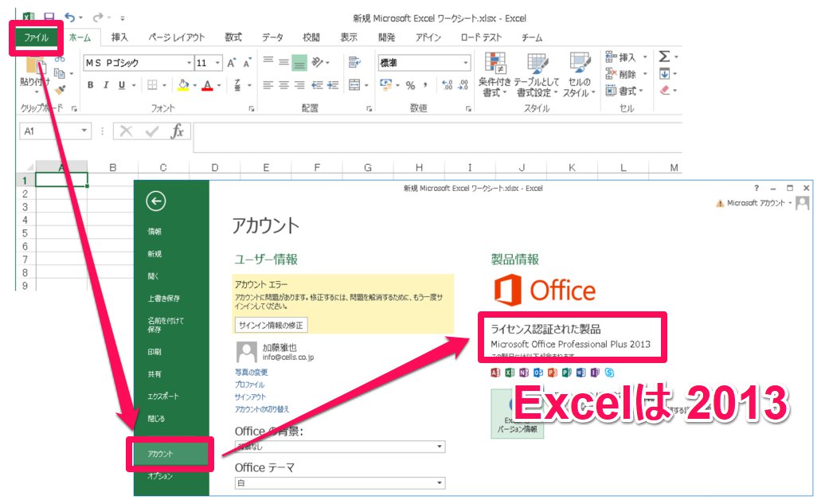The width and height of the screenshot is (821, 504).
Task: Open the 条件付き書式 conditional formatting dropdown
Action: pyautogui.click(x=495, y=75)
